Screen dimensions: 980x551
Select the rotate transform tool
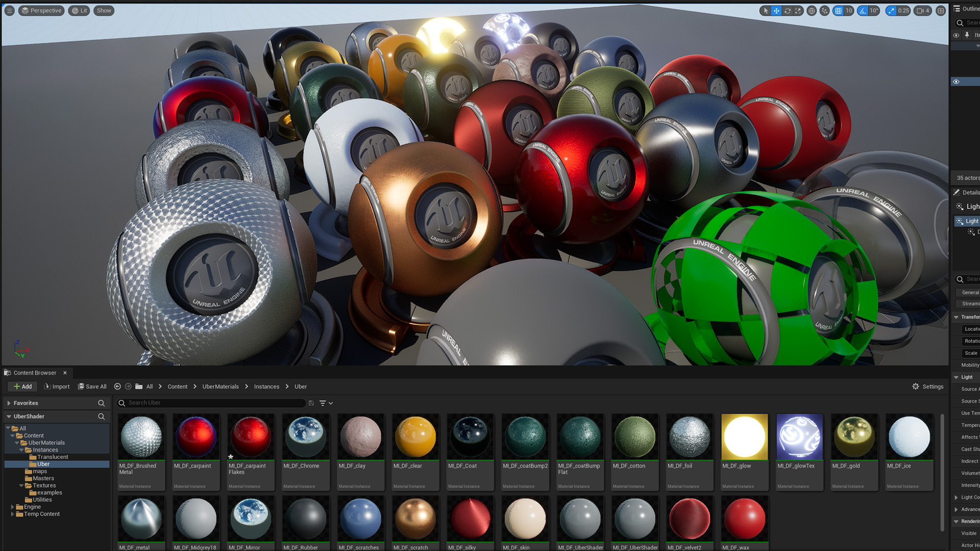[x=787, y=11]
